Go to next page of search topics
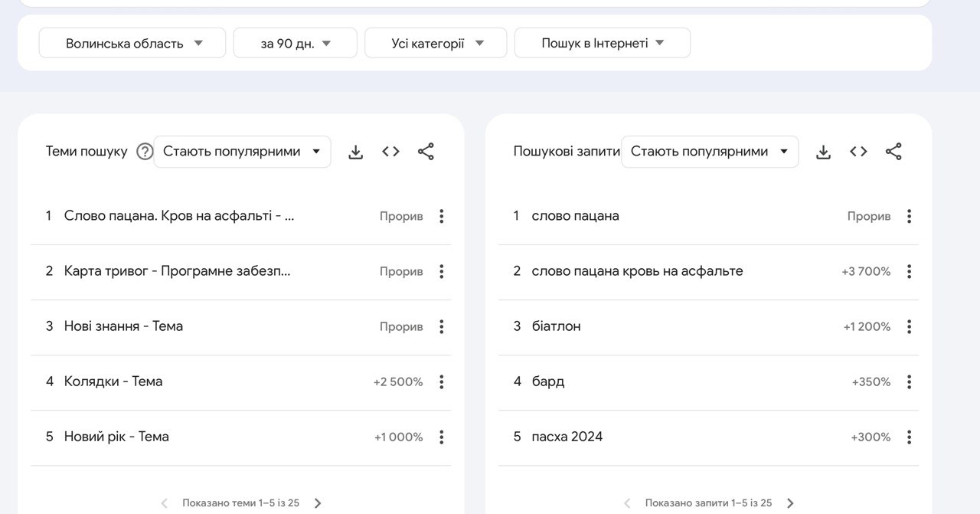Image resolution: width=980 pixels, height=514 pixels. tap(318, 503)
